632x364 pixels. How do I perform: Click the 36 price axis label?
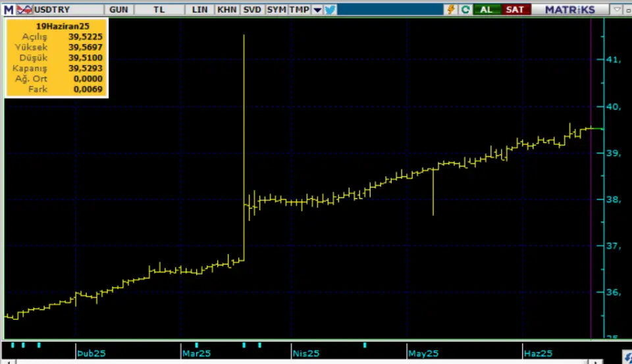tap(614, 292)
